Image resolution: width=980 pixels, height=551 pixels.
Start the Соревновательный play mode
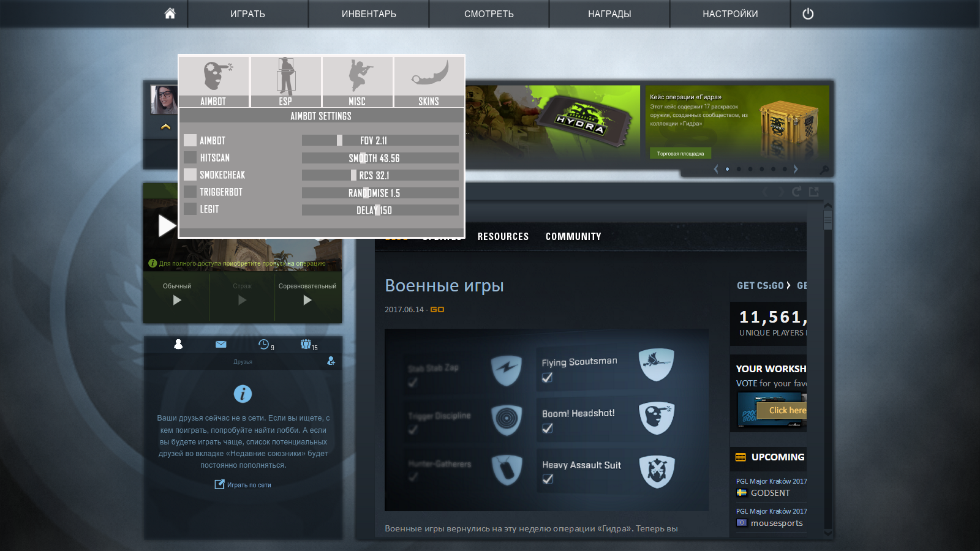click(x=307, y=299)
